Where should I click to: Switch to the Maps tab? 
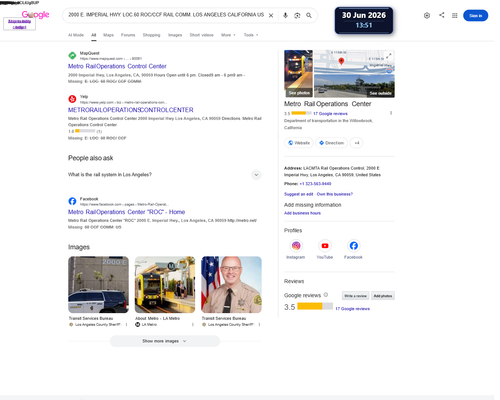(108, 35)
